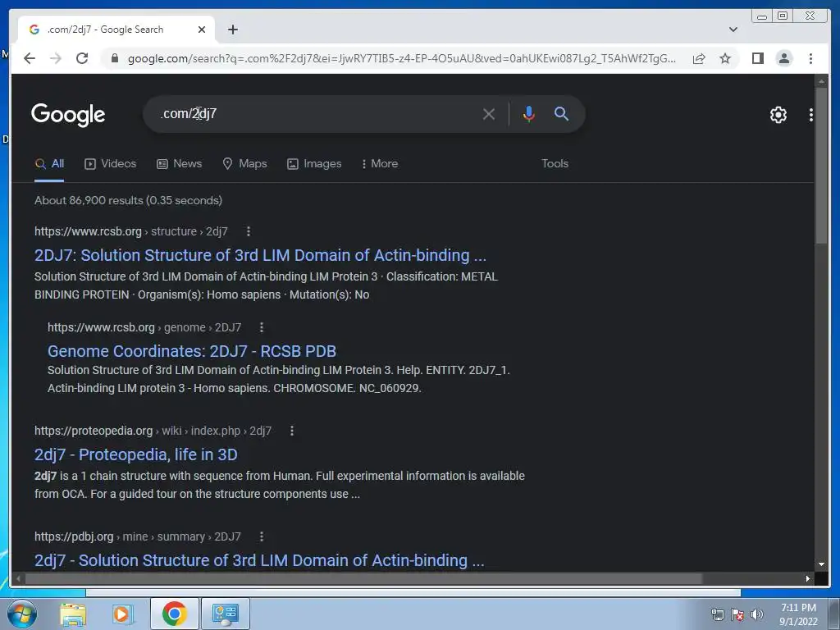Image resolution: width=840 pixels, height=630 pixels.
Task: Expand the tab search dropdown arrow
Action: coord(733,30)
